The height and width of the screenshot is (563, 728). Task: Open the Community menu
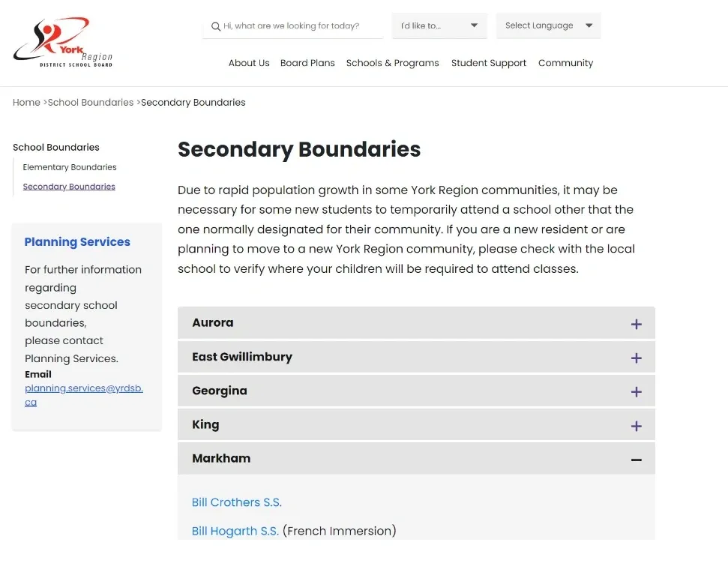[x=565, y=63]
